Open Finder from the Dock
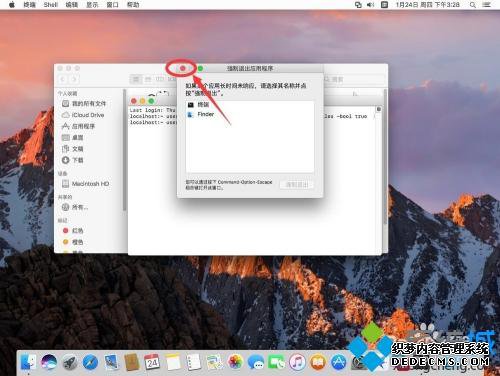Image resolution: width=500 pixels, height=376 pixels. pos(29,362)
